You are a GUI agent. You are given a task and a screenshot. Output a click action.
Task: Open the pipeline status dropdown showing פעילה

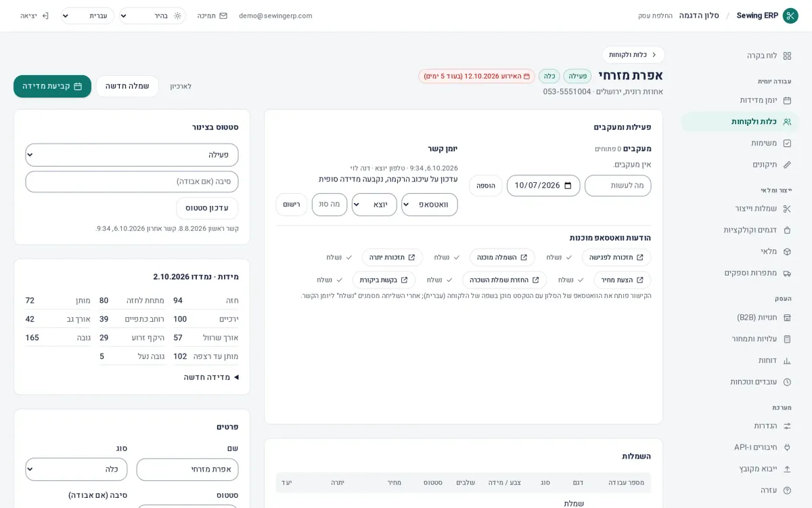coord(132,154)
